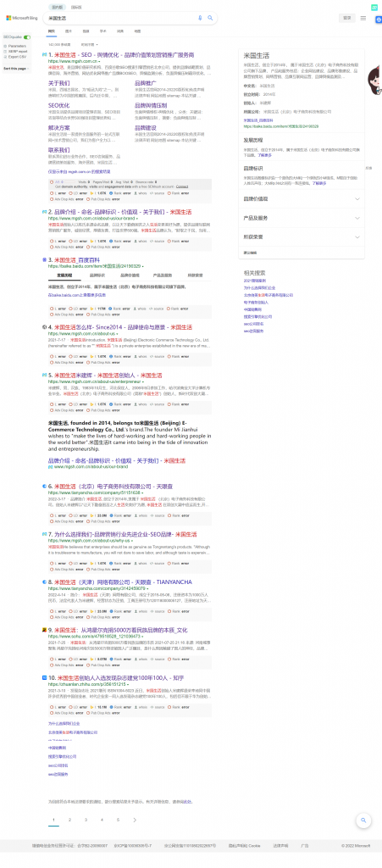Click 法律声明 in the footer
This screenshot has height=868, width=382.
click(x=280, y=846)
